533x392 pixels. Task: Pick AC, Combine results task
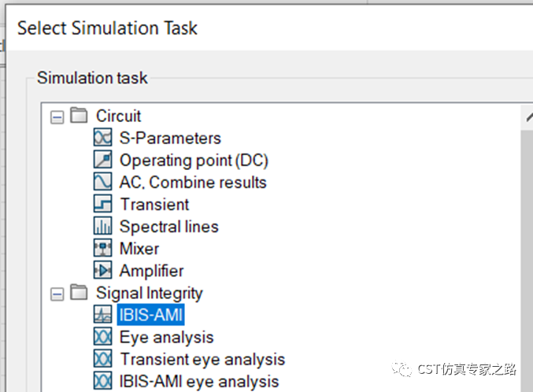click(193, 183)
